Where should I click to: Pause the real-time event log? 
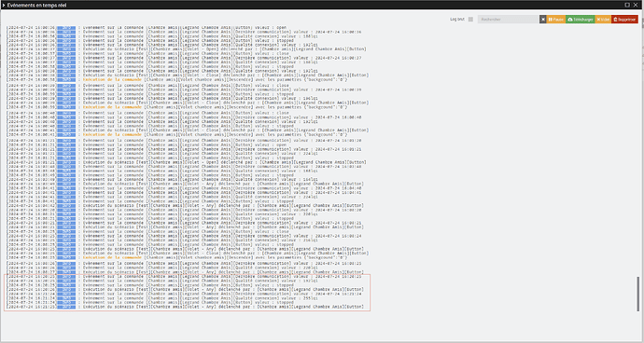pos(555,20)
